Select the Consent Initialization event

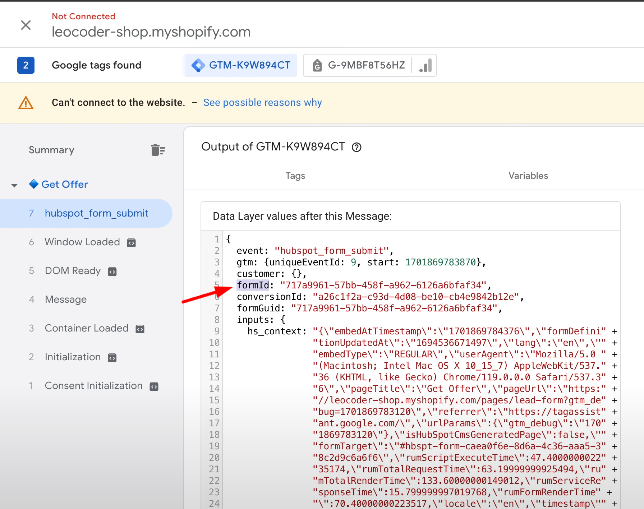point(94,386)
